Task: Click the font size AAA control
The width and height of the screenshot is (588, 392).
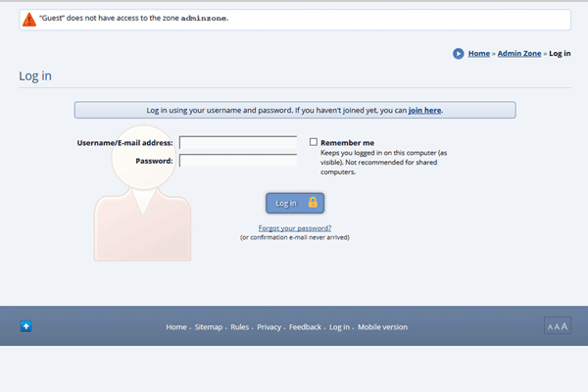Action: (558, 325)
